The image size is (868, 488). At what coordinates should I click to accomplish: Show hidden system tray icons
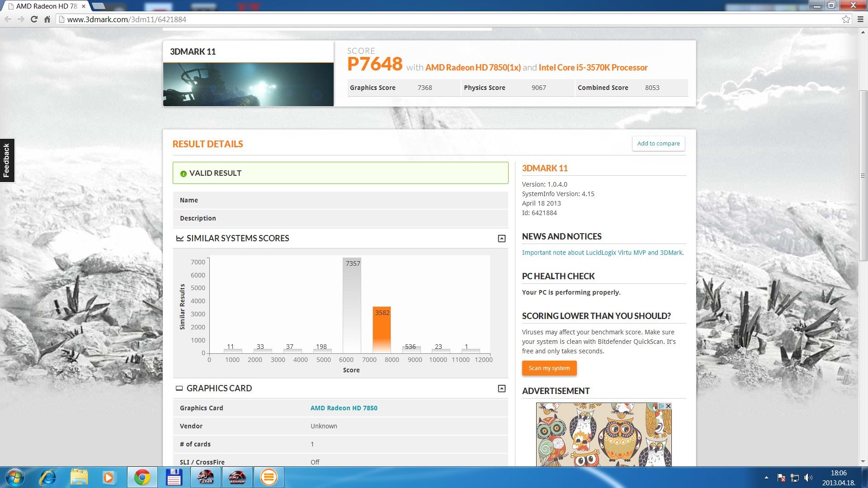point(766,478)
